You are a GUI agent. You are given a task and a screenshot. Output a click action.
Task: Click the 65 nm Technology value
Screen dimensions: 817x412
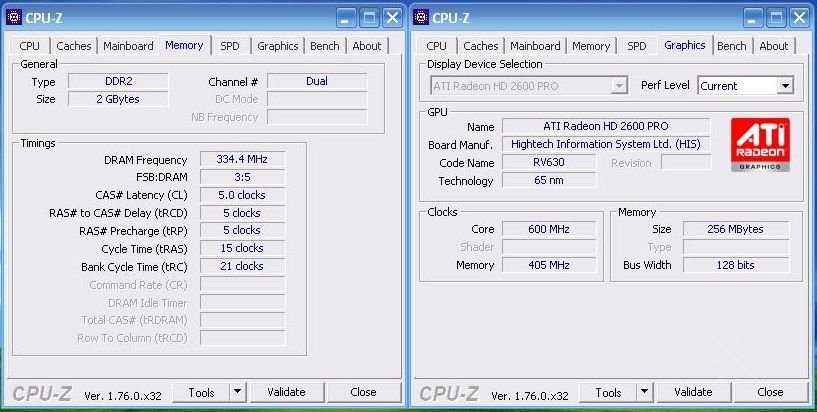[549, 180]
